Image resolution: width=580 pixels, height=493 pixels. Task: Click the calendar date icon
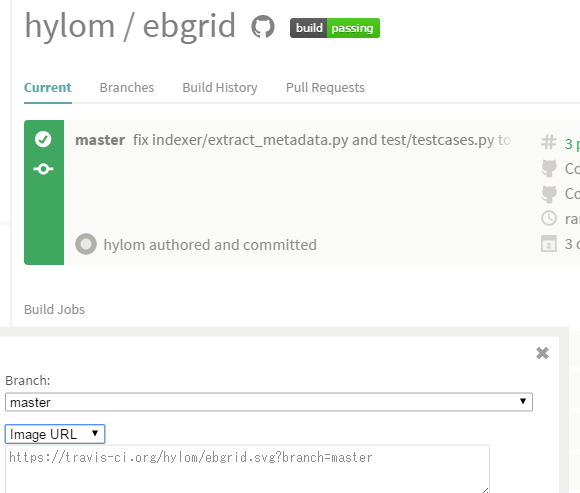tap(549, 244)
